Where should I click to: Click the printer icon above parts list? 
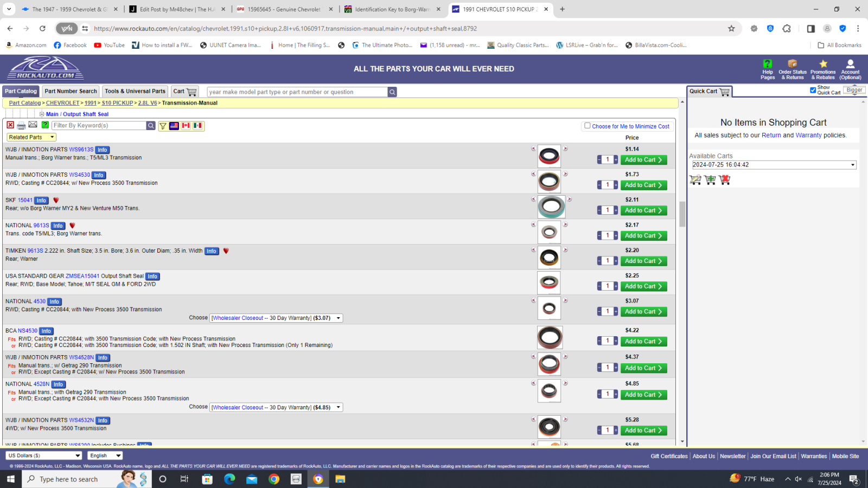[x=21, y=125]
